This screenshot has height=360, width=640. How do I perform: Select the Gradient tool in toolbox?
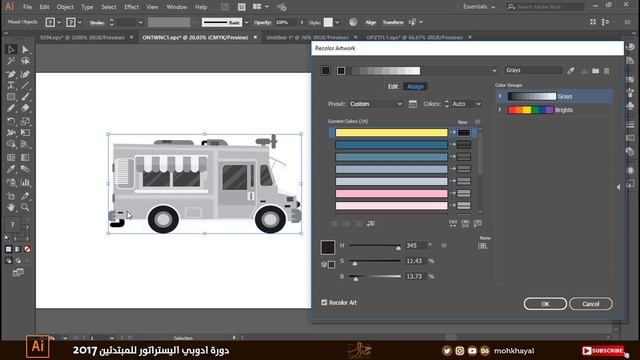(25, 158)
